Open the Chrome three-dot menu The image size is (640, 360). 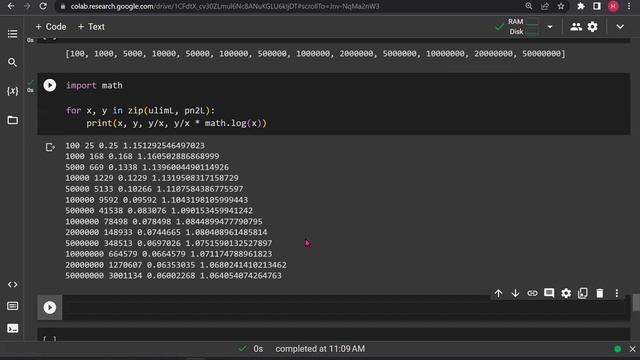[x=629, y=6]
